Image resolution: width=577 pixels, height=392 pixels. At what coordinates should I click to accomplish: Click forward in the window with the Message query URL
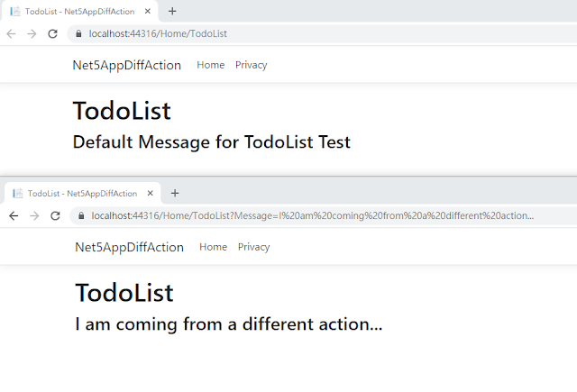point(34,216)
